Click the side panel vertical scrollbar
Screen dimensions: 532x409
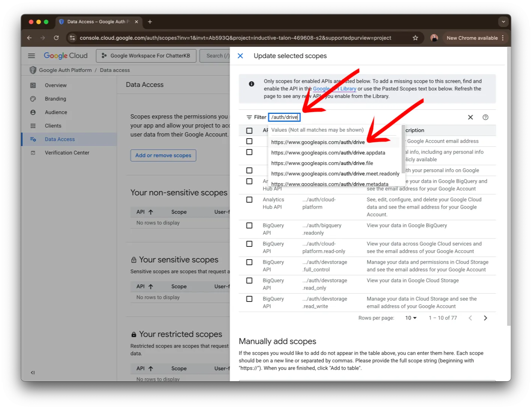508,186
